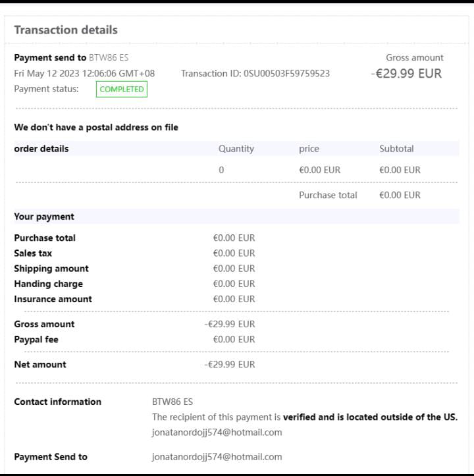The image size is (474, 476).
Task: Click the Quantity column header
Action: click(236, 149)
